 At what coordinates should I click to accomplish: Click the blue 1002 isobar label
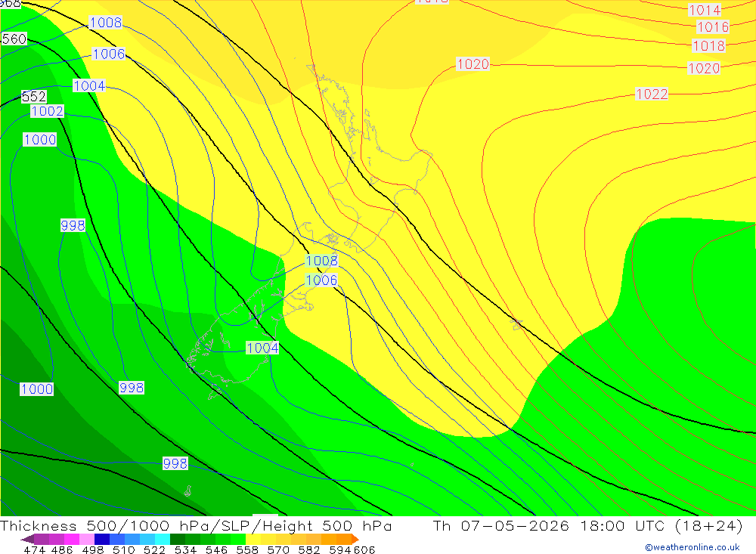[x=47, y=111]
